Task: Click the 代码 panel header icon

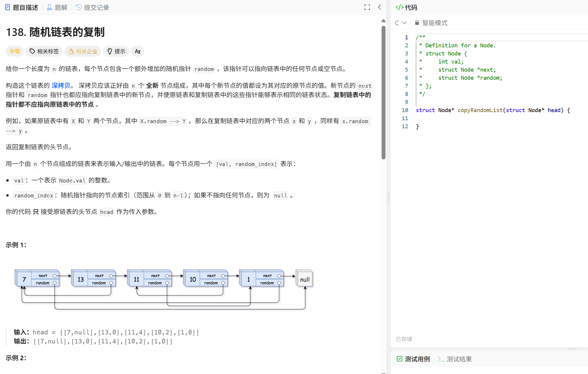Action: (x=399, y=7)
